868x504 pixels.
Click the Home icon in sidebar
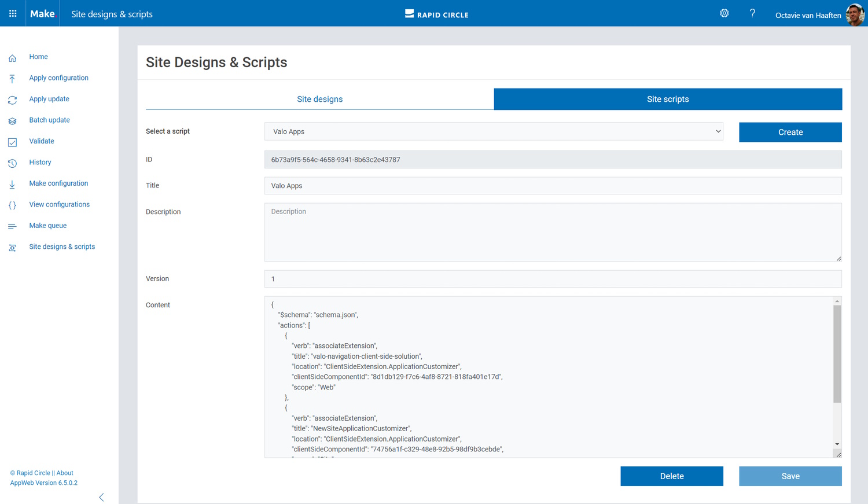coord(12,58)
